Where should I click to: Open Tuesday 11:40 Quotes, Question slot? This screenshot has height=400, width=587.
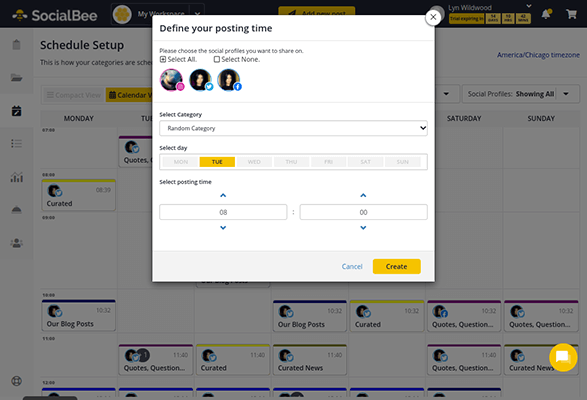pyautogui.click(x=156, y=360)
